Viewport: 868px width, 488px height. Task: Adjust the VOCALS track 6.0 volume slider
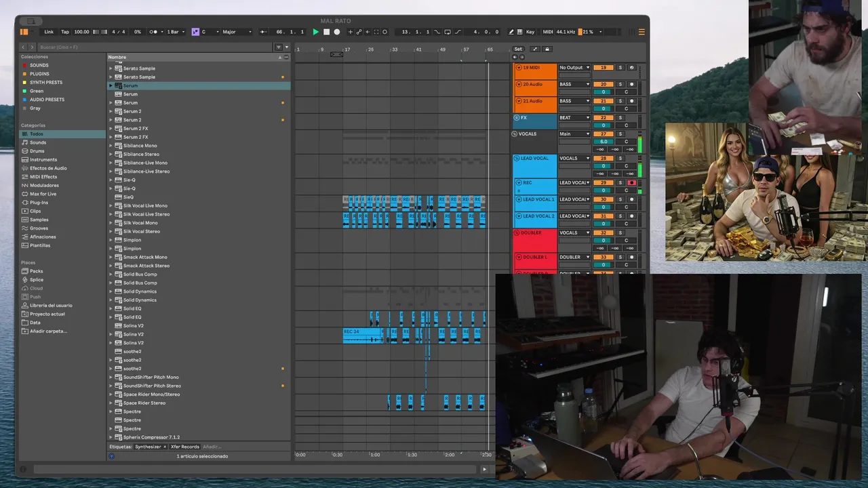[x=603, y=142]
